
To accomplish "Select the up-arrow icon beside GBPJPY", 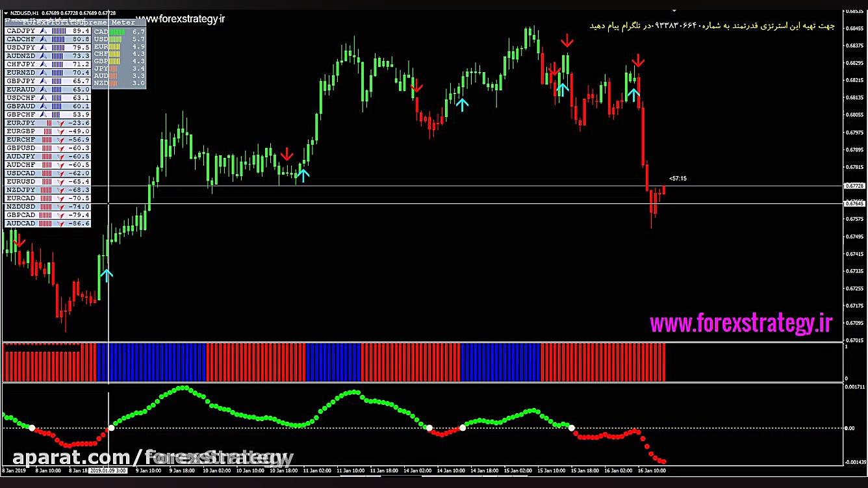I will 44,81.
